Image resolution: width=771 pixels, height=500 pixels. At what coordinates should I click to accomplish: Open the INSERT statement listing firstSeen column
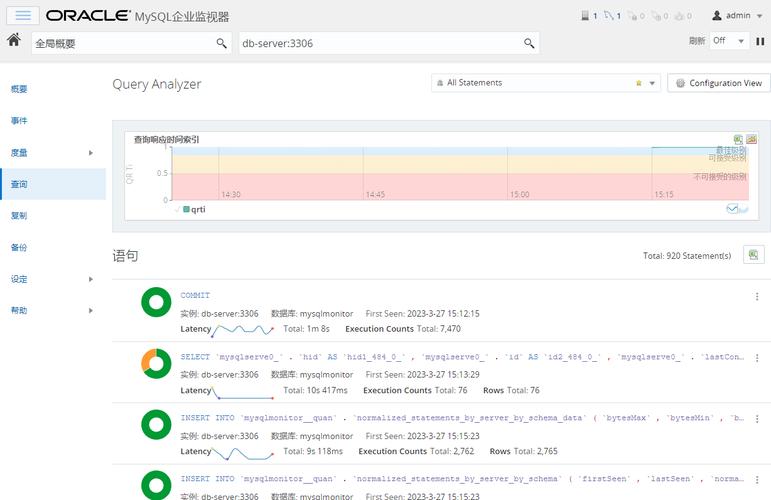462,479
